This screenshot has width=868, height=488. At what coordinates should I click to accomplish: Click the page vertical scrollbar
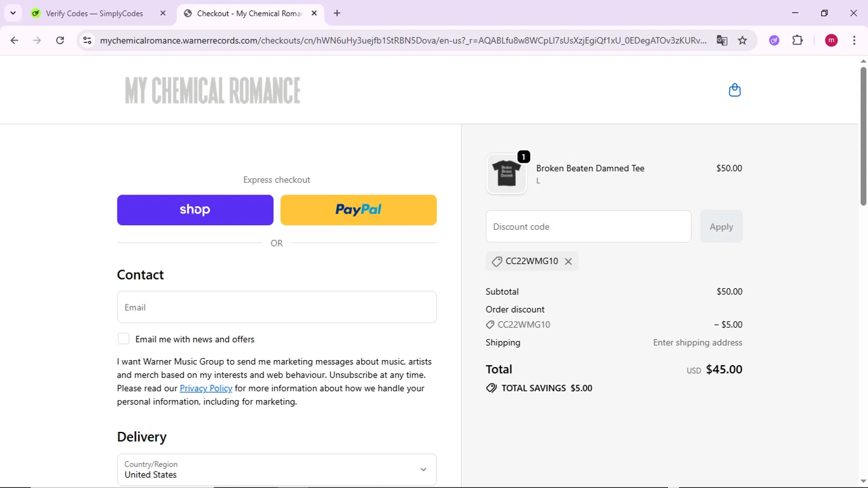[x=863, y=136]
